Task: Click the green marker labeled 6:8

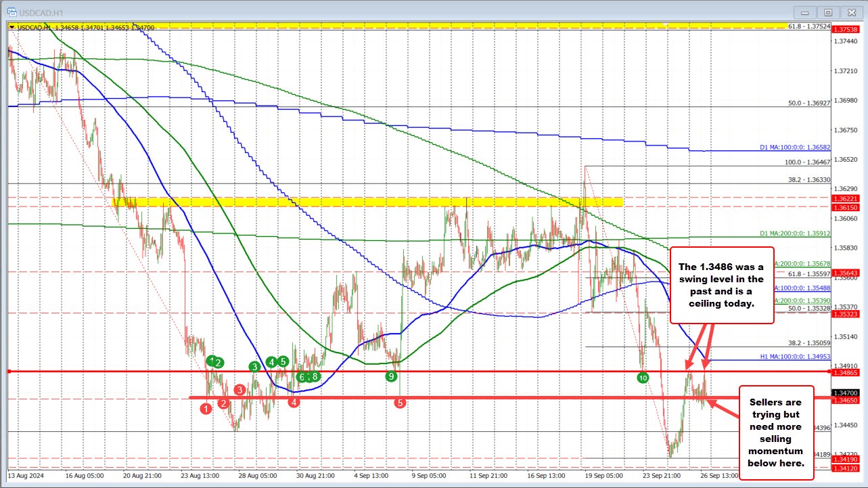Action: tap(308, 378)
